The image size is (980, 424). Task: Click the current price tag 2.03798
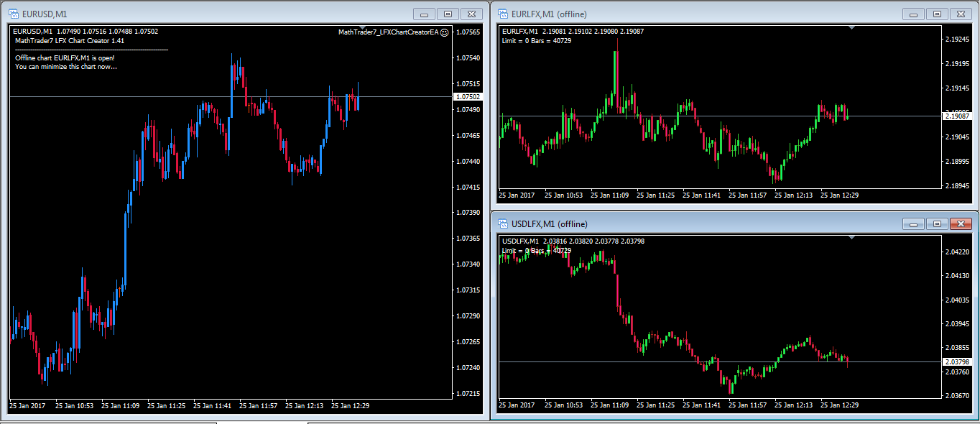(x=957, y=361)
